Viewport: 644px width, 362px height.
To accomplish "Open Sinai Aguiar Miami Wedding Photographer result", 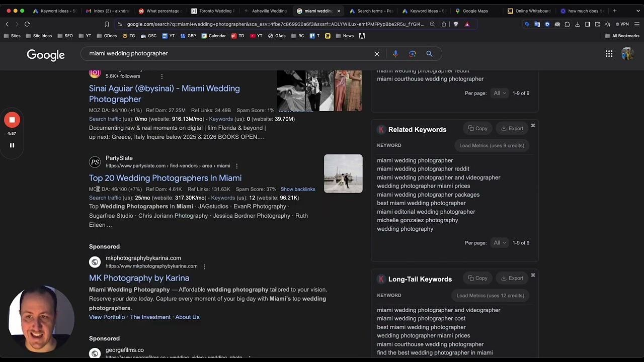I will [x=165, y=94].
